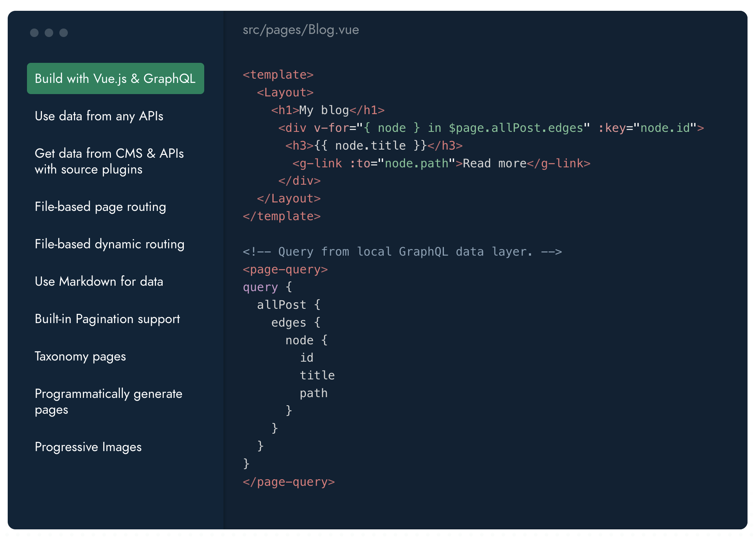Click the closing </template> tag
The width and height of the screenshot is (756, 539).
tap(282, 216)
